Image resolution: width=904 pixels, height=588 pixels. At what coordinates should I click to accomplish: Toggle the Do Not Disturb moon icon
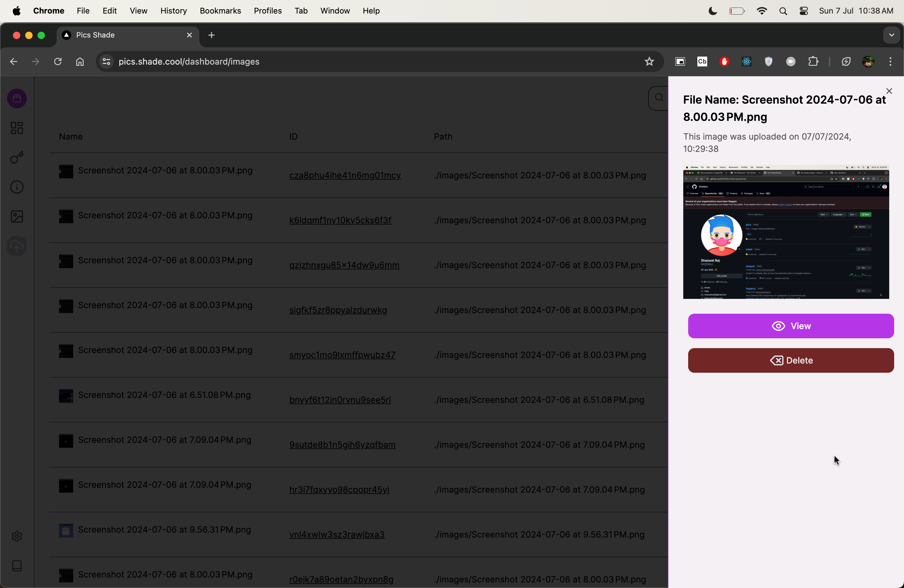[713, 11]
